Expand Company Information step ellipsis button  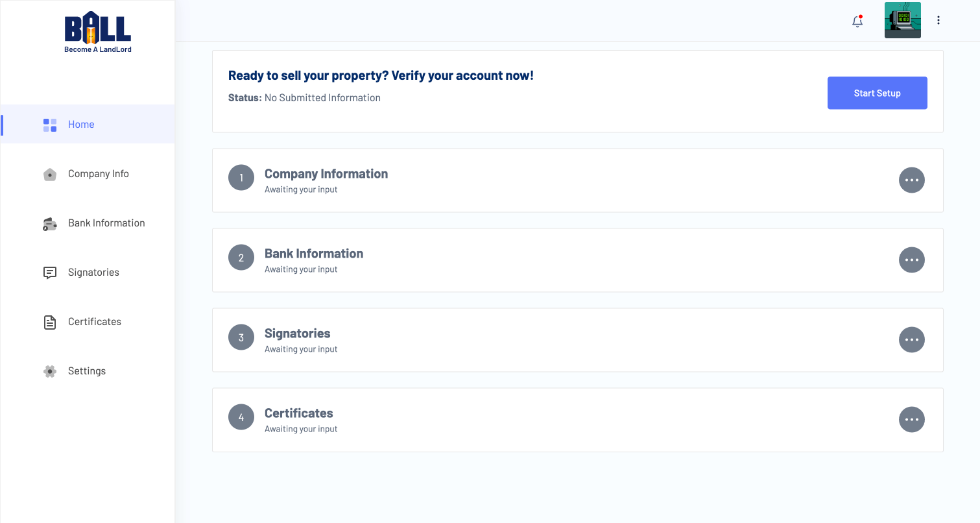tap(911, 180)
